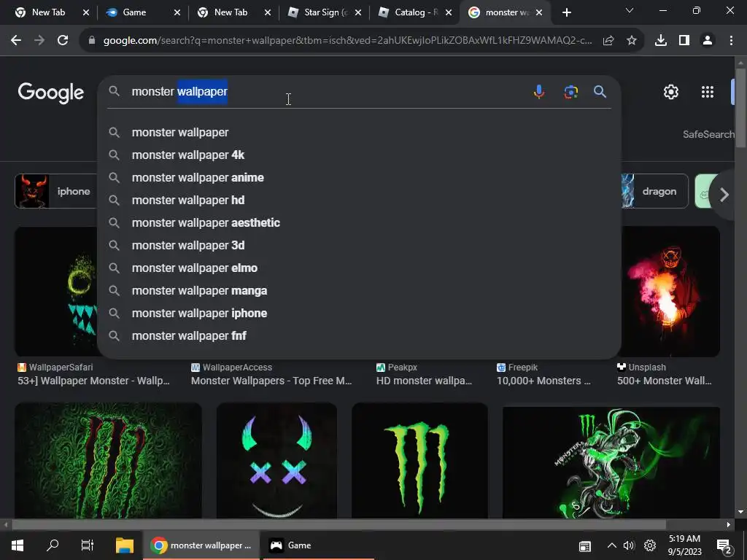
Task: Open the Chrome downloads panel
Action: click(661, 41)
